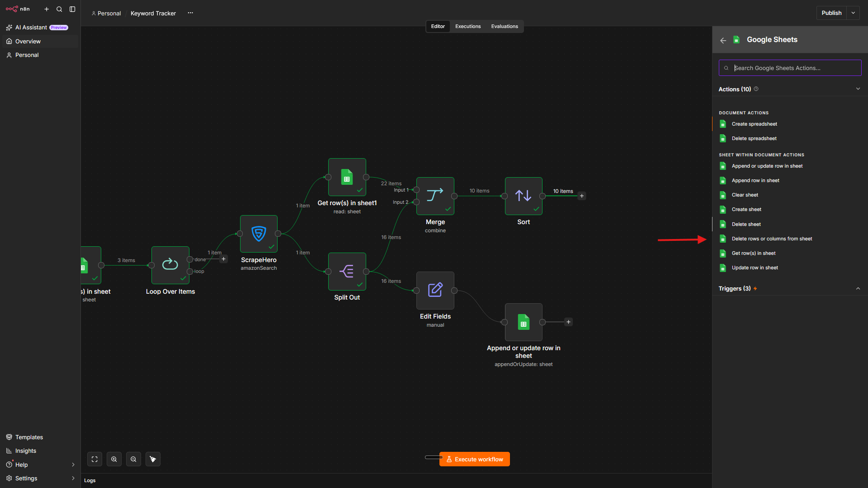Image resolution: width=868 pixels, height=488 pixels.
Task: Click the Publish button
Action: point(831,13)
